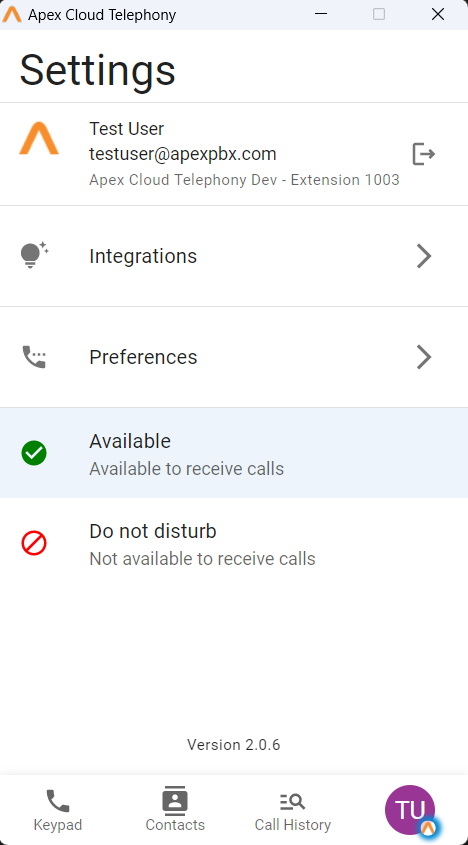Expand Integrations with its chevron arrow
Viewport: 468px width, 845px height.
pyautogui.click(x=424, y=256)
